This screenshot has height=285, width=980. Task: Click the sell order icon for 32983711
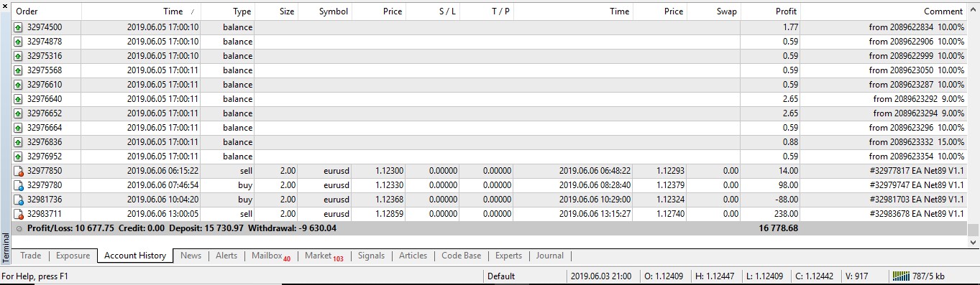click(19, 214)
